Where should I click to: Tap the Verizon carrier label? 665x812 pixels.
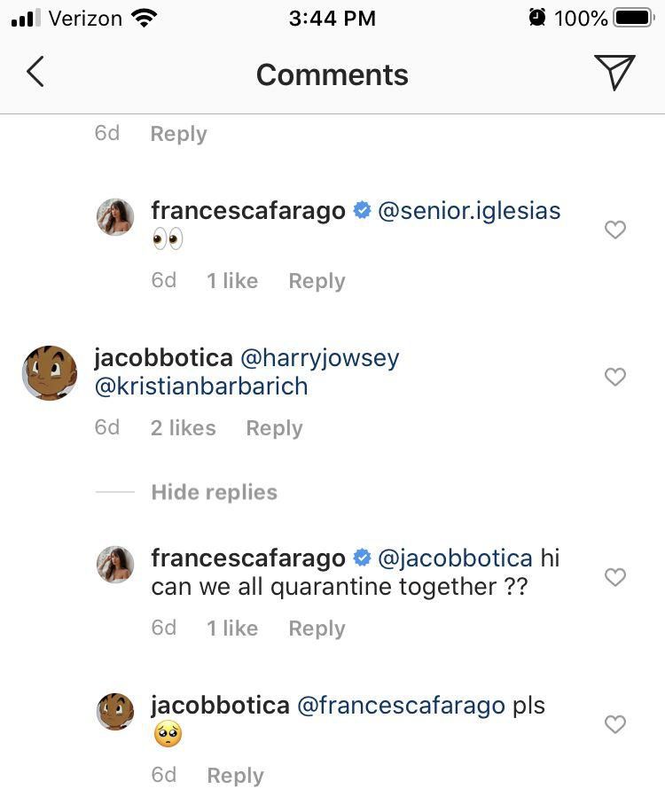tap(84, 15)
